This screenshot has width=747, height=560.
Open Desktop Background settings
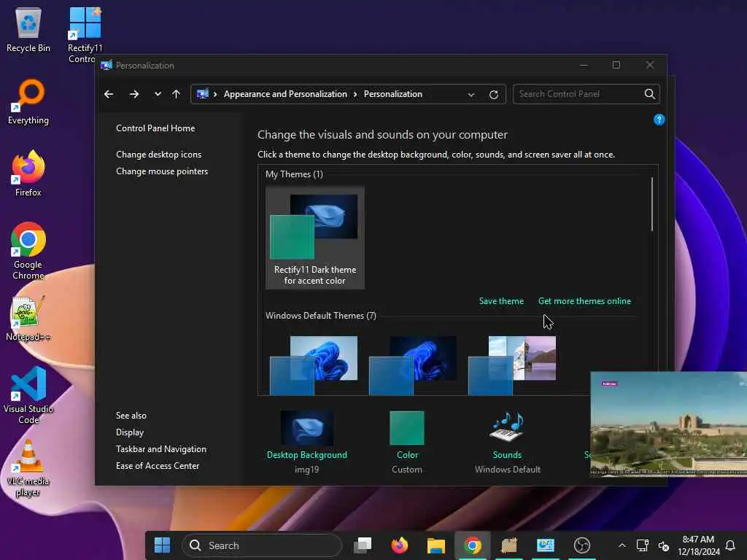tap(307, 441)
